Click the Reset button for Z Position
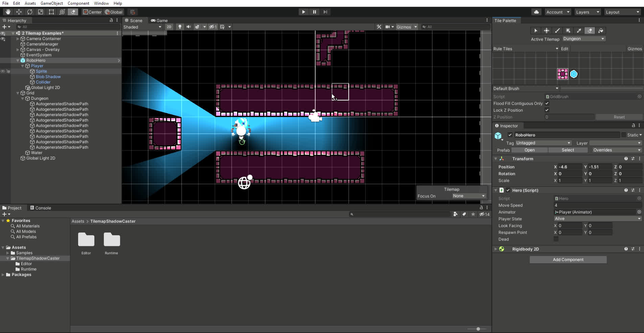Viewport: 644px width, 333px height. 619,117
